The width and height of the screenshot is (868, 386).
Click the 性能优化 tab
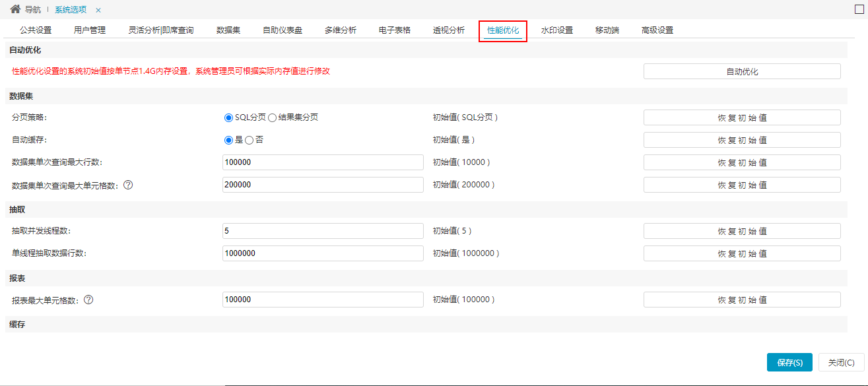point(503,30)
